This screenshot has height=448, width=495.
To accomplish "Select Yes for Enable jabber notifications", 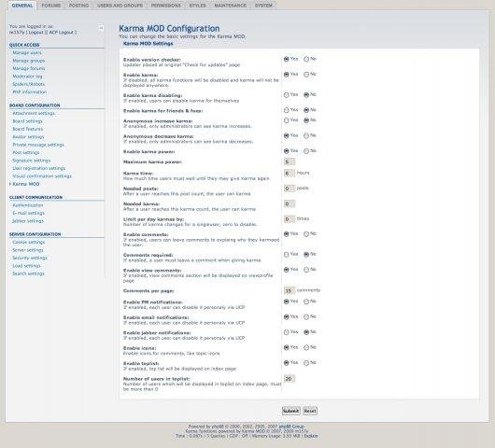I will click(x=287, y=332).
